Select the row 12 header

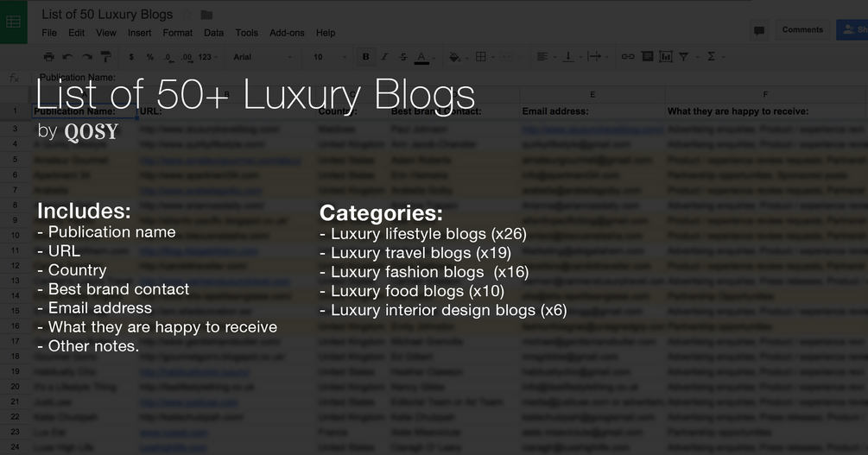[x=15, y=265]
